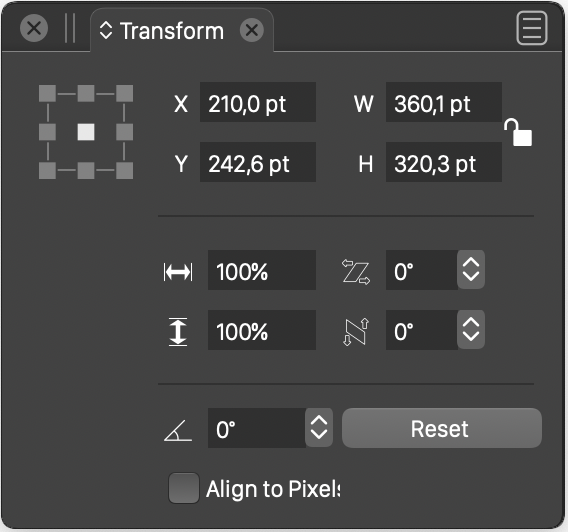This screenshot has width=568, height=532.
Task: Click the horizontal shear icon
Action: 356,272
